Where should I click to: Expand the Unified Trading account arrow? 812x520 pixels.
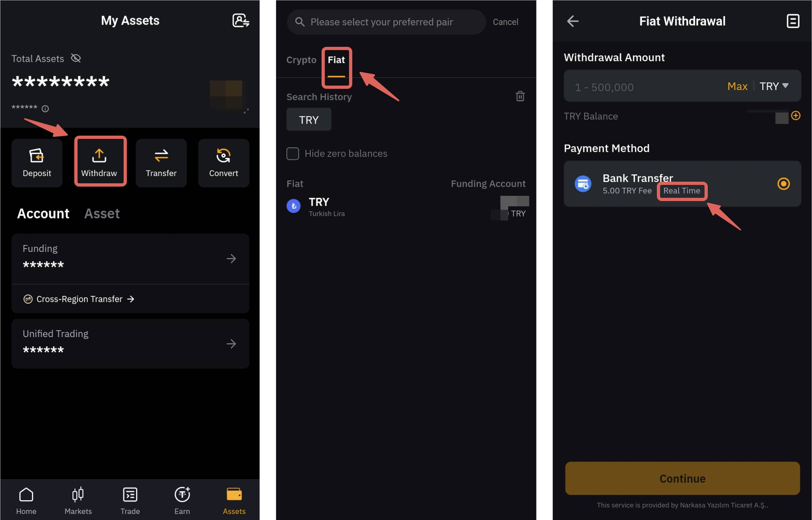[x=231, y=344]
